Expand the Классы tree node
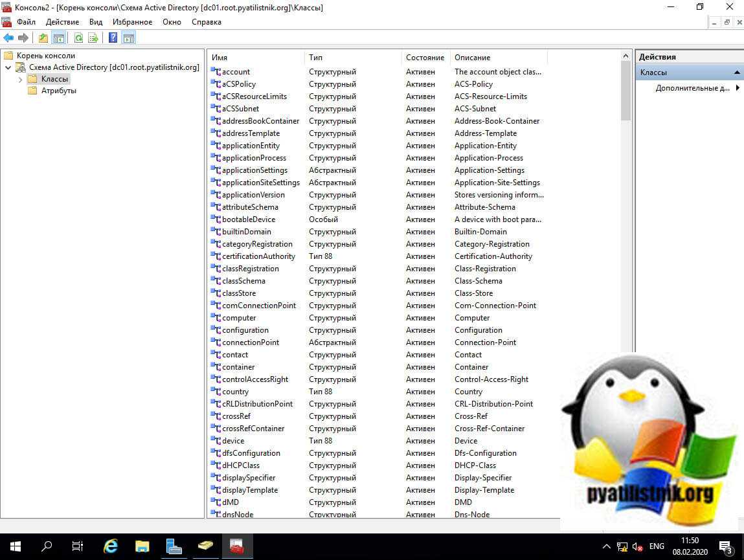Image resolution: width=744 pixels, height=560 pixels. [x=20, y=79]
